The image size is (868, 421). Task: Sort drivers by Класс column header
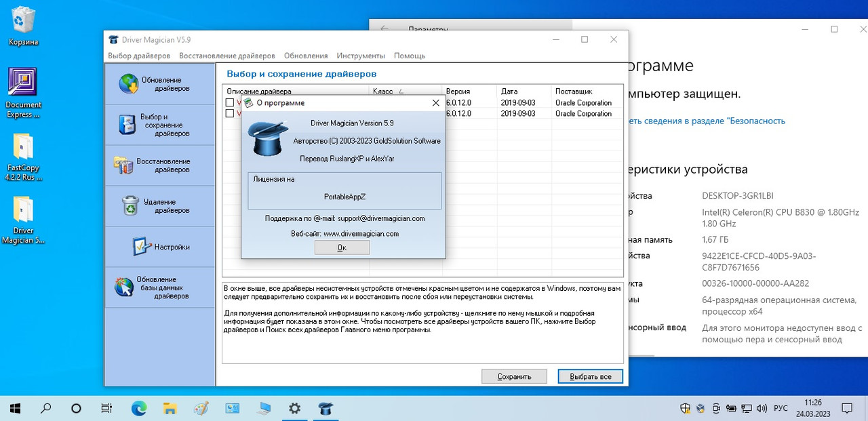[406, 91]
